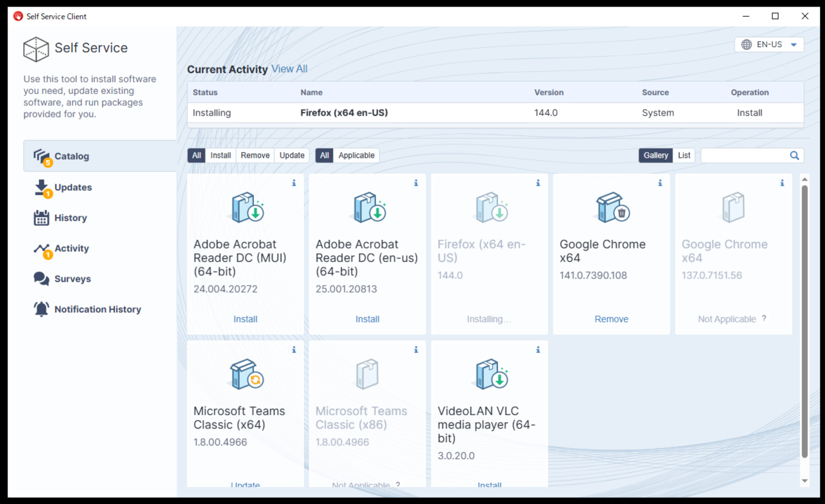Open the EN-US language dropdown

(769, 45)
